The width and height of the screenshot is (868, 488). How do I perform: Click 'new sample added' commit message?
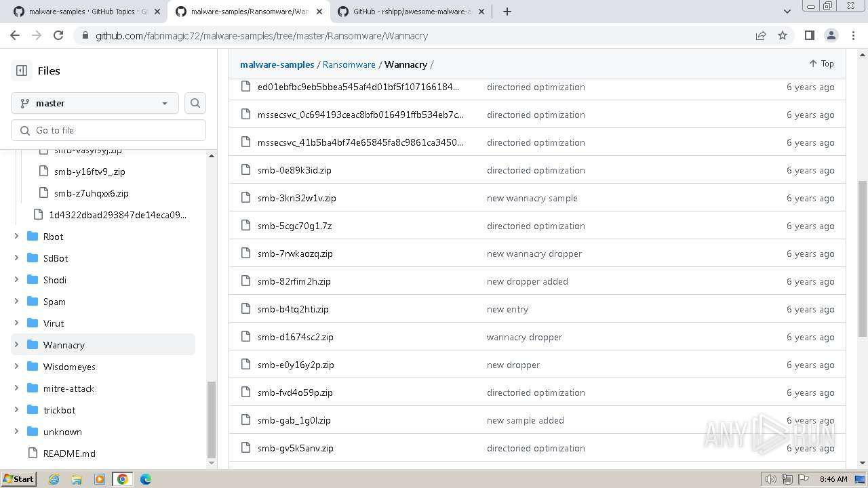pyautogui.click(x=526, y=420)
